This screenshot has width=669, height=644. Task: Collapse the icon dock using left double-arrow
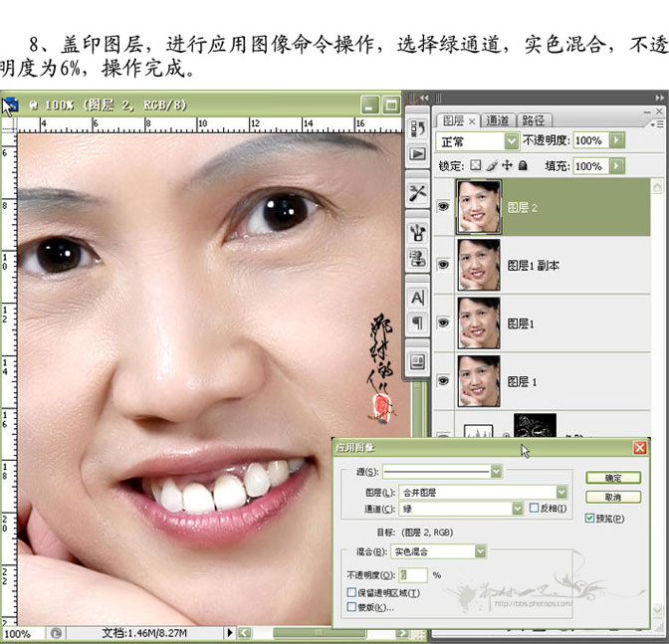click(423, 98)
